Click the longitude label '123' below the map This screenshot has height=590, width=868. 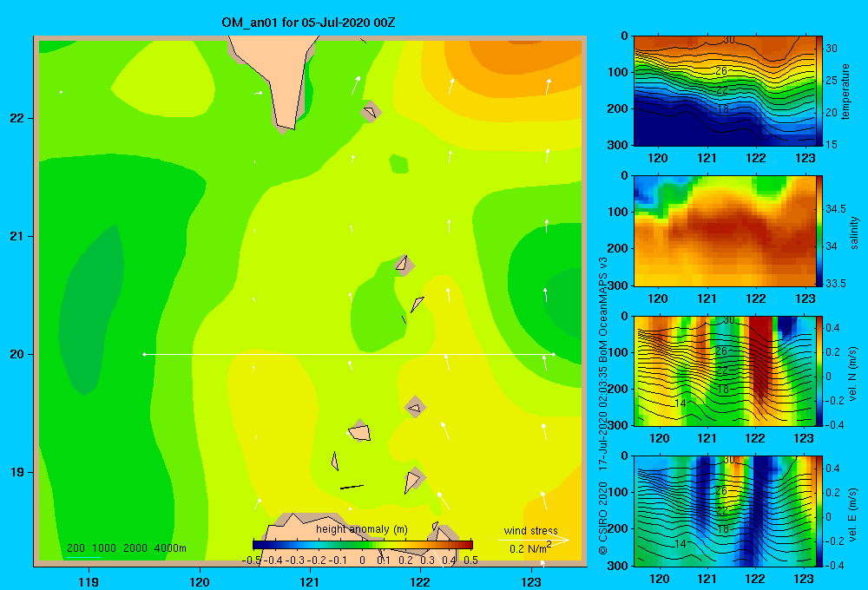click(531, 581)
